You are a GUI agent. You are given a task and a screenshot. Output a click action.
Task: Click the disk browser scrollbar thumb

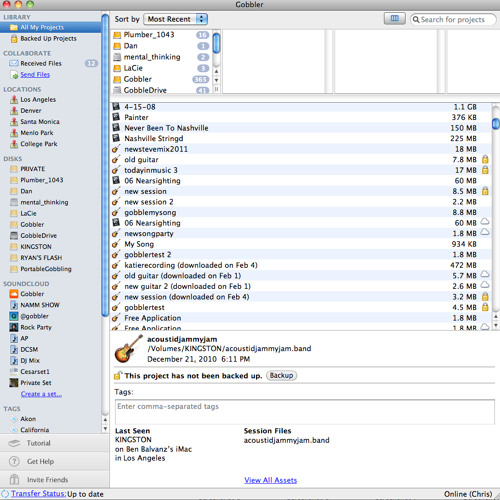tap(216, 43)
